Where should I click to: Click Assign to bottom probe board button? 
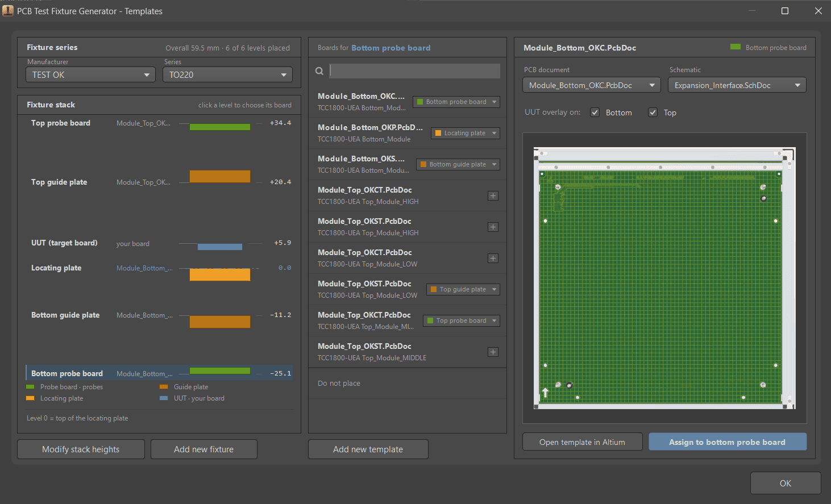tap(727, 442)
